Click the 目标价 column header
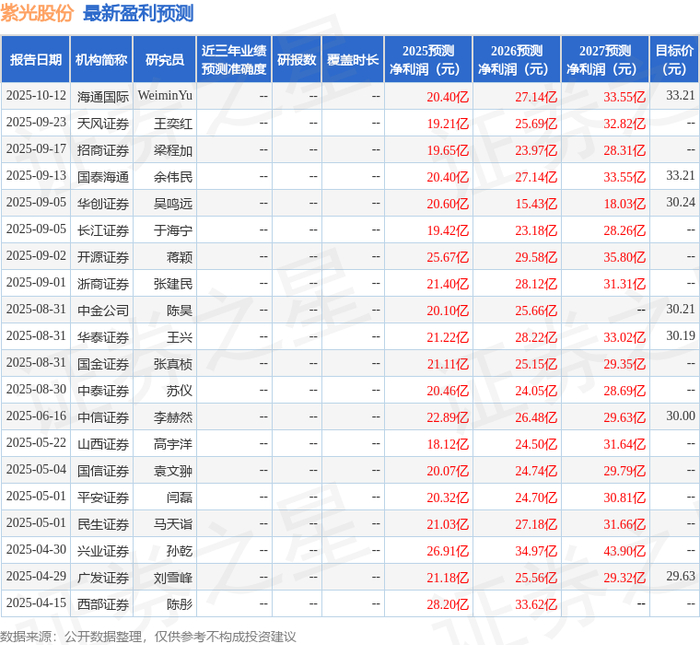700x645 pixels. pyautogui.click(x=675, y=59)
